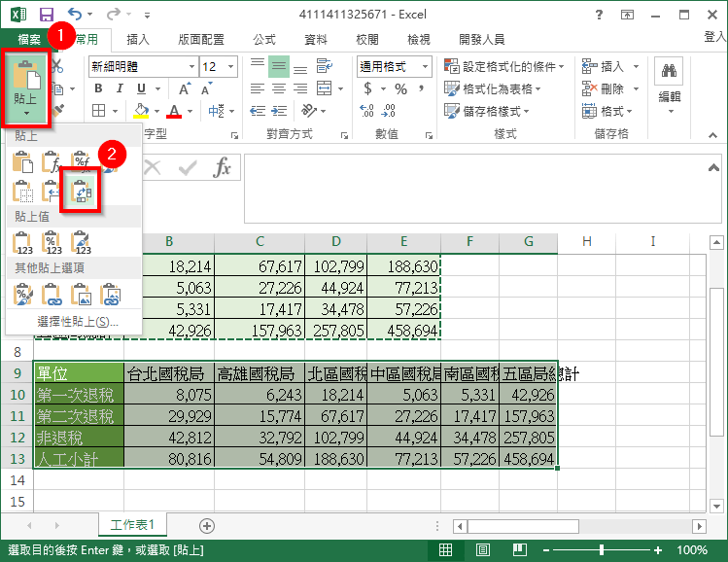Choose Paste Values only icon
Screen dimensions: 728x562
click(22, 243)
